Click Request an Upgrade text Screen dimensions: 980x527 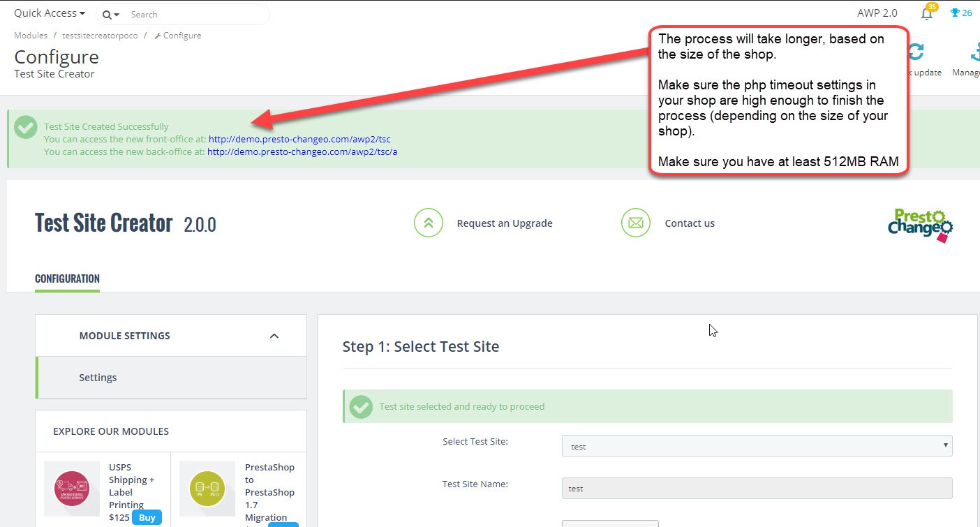[x=505, y=223]
